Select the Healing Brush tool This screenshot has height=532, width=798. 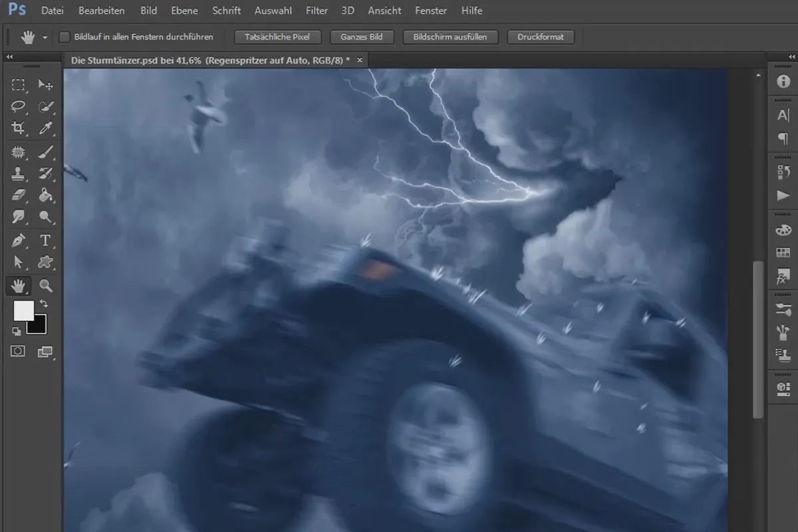(x=19, y=152)
